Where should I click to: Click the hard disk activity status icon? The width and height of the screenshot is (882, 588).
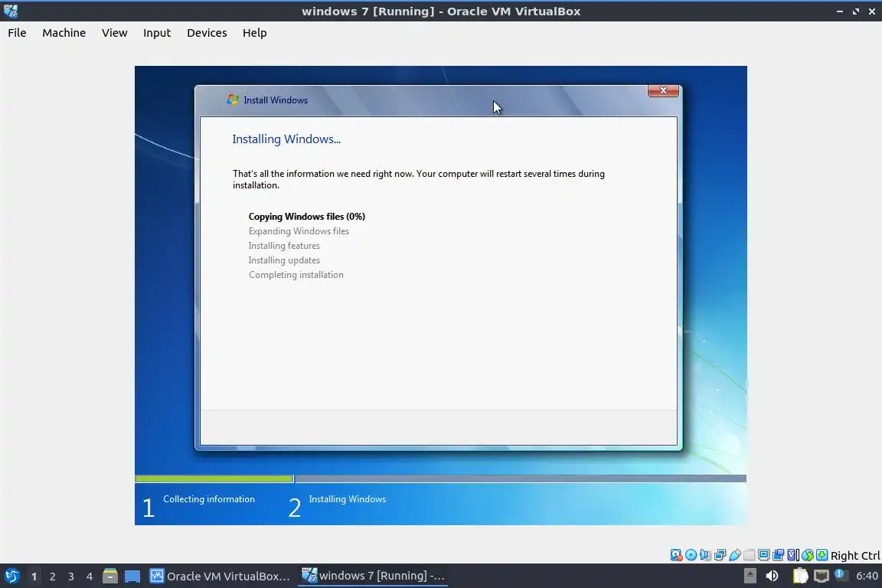[677, 555]
